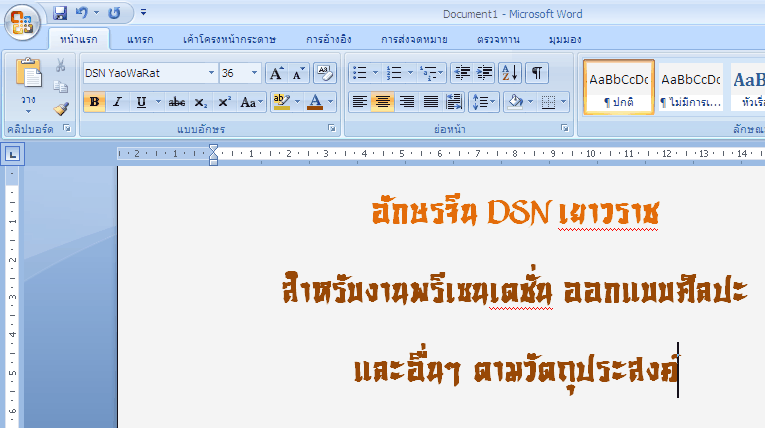Open the คลิปบอร์ด dialog launcher
Screen dimensions: 765x428
click(x=67, y=128)
